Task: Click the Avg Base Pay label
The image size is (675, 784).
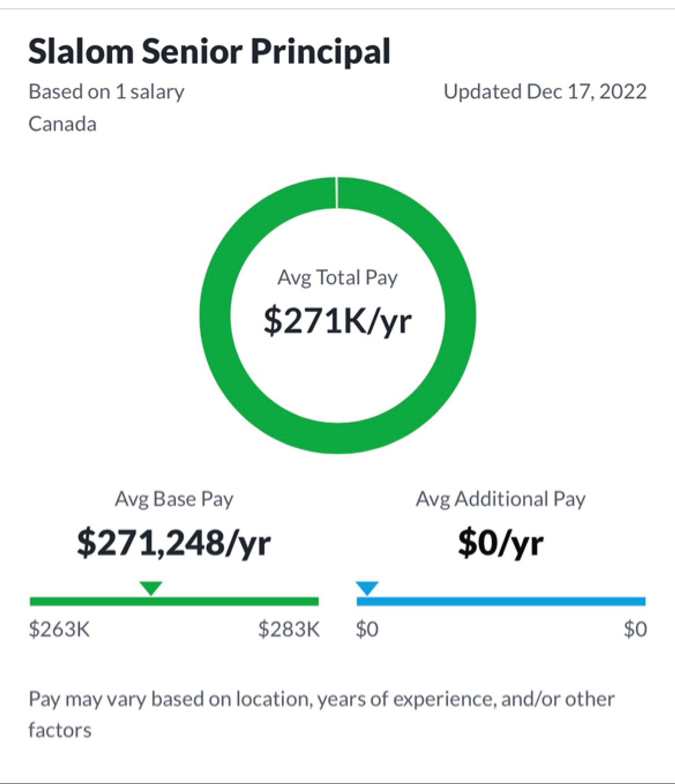Action: coord(174,500)
